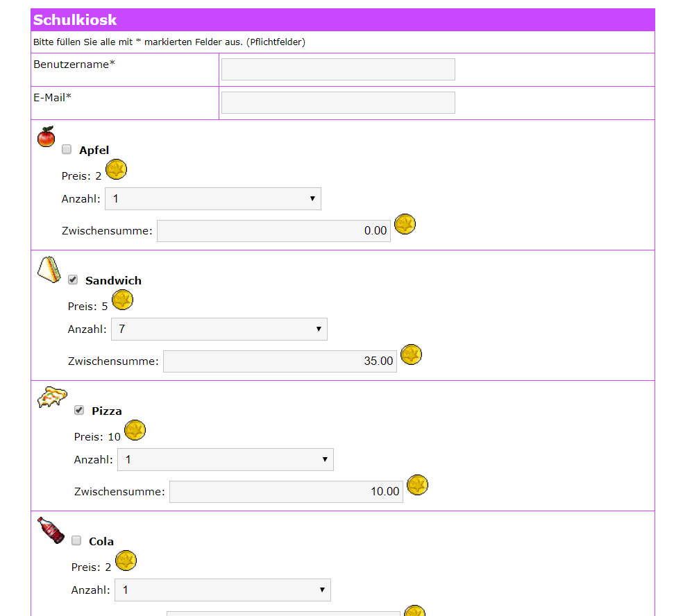Image resolution: width=683 pixels, height=616 pixels.
Task: Click gold coin beside Apfel Zwischensumme
Action: (405, 224)
